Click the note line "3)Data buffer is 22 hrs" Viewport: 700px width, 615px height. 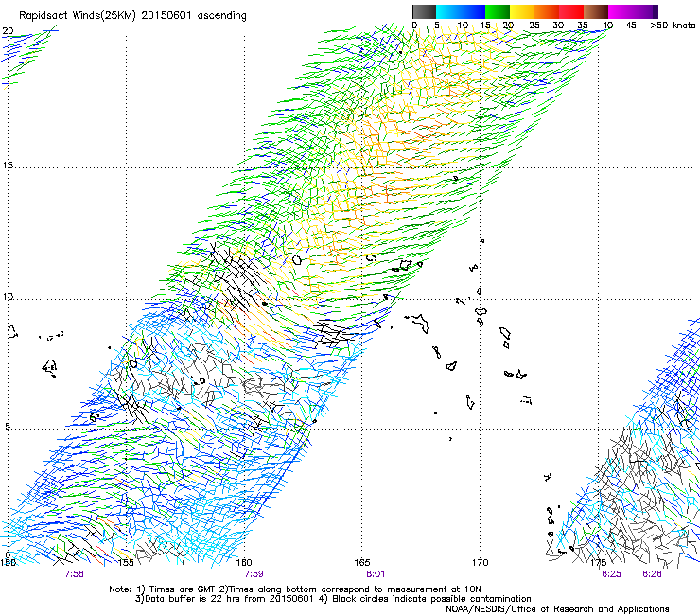pyautogui.click(x=333, y=599)
